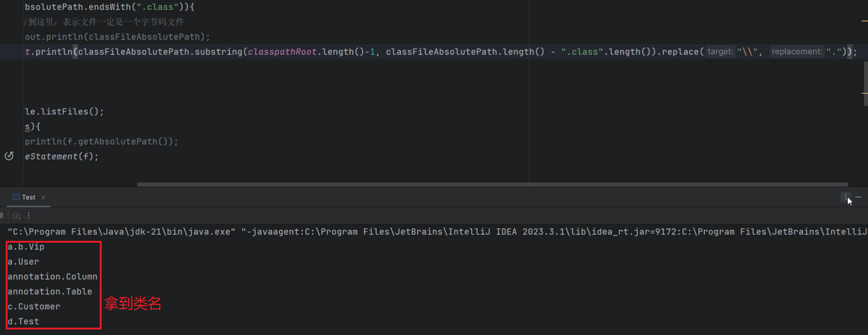This screenshot has width=868, height=335.
Task: Click the lower yellow warning stripe marker
Action: [864, 93]
